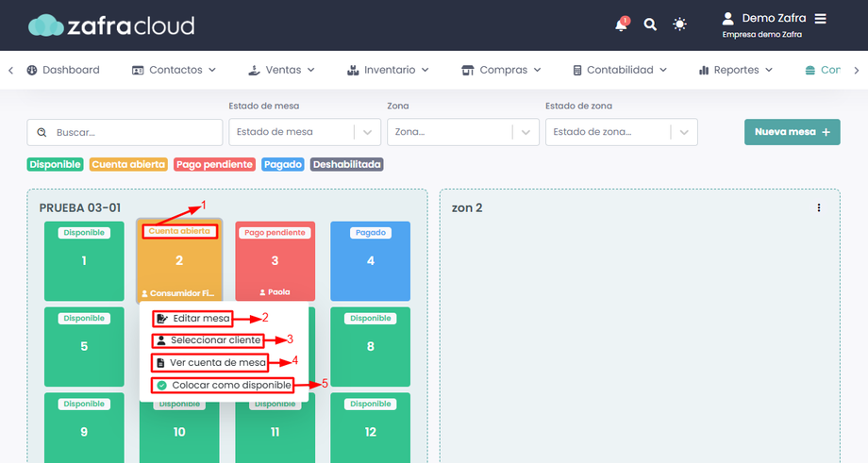
Task: Click the Contabilidad calculator icon
Action: pos(577,71)
